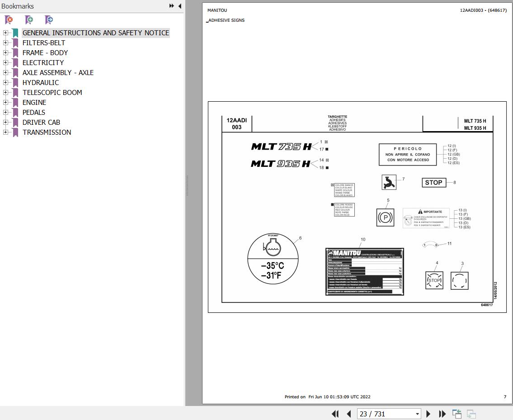Click the bookmark icon beside HYDRAULIC

point(15,82)
